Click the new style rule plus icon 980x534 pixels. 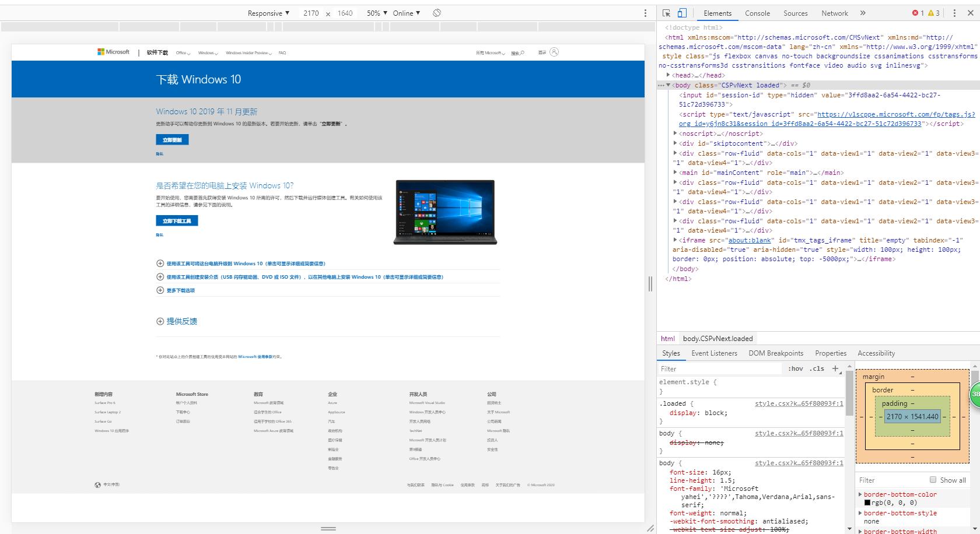835,368
